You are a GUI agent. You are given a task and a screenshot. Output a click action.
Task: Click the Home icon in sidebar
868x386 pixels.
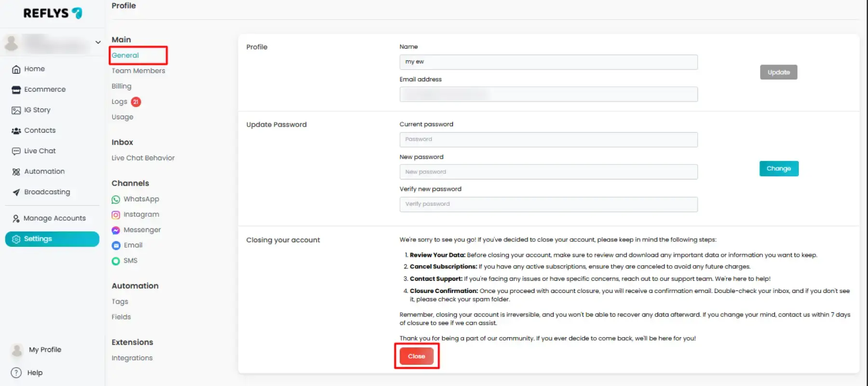(x=16, y=69)
